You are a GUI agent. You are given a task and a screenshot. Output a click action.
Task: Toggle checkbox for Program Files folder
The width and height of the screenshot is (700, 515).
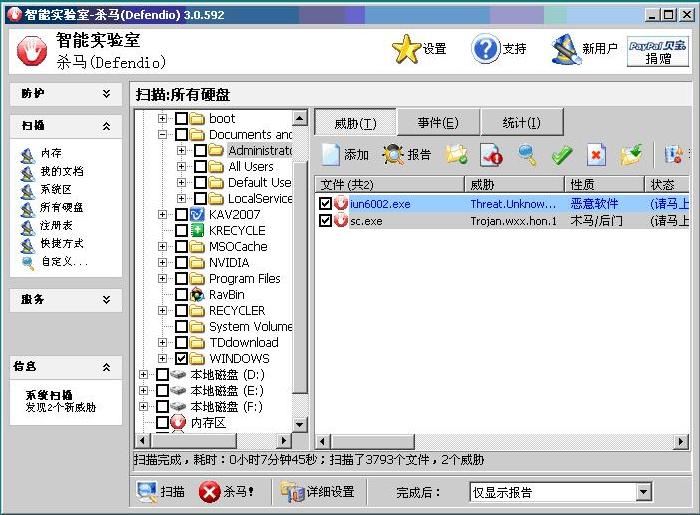click(x=181, y=278)
